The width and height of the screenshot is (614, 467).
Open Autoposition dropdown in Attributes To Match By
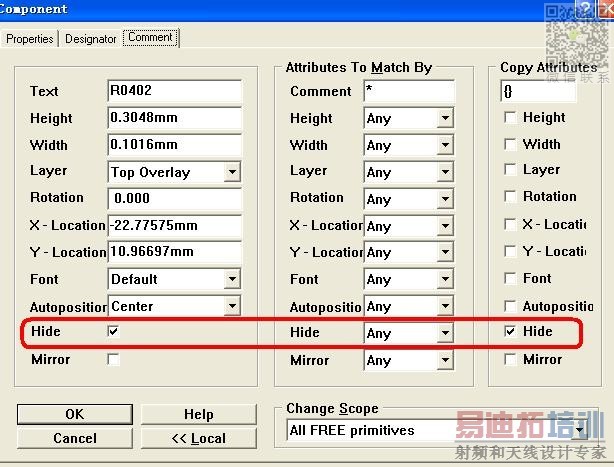pos(409,306)
